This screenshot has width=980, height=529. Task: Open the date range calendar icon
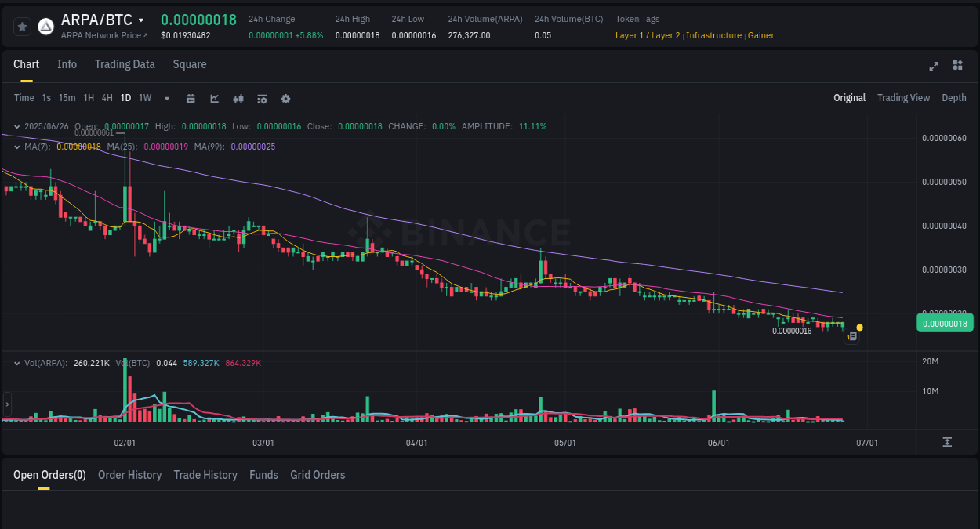click(x=191, y=98)
